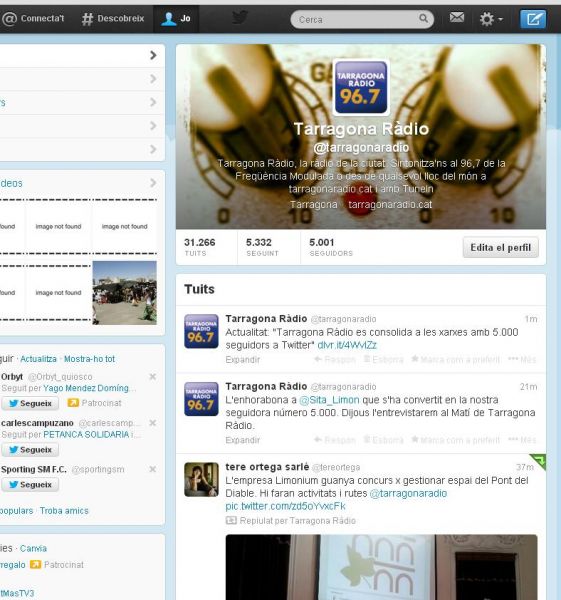Click the Patrocinat icon beside Orbyt

pos(73,403)
